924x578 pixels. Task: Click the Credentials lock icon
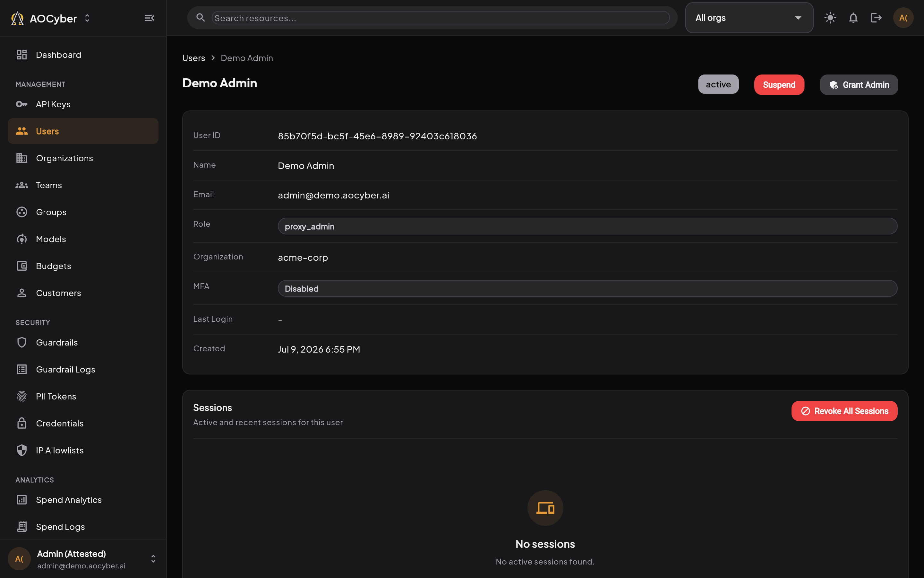[22, 423]
